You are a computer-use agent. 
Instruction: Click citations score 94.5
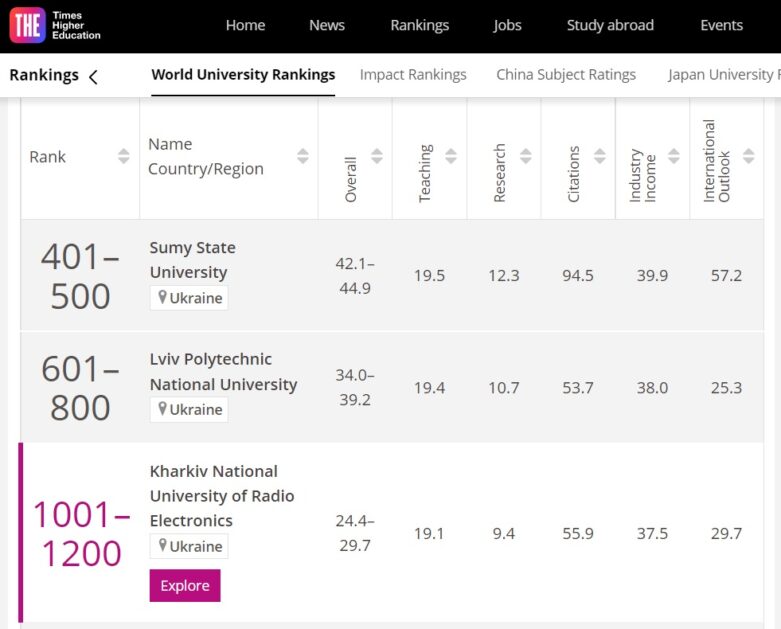[x=578, y=275]
